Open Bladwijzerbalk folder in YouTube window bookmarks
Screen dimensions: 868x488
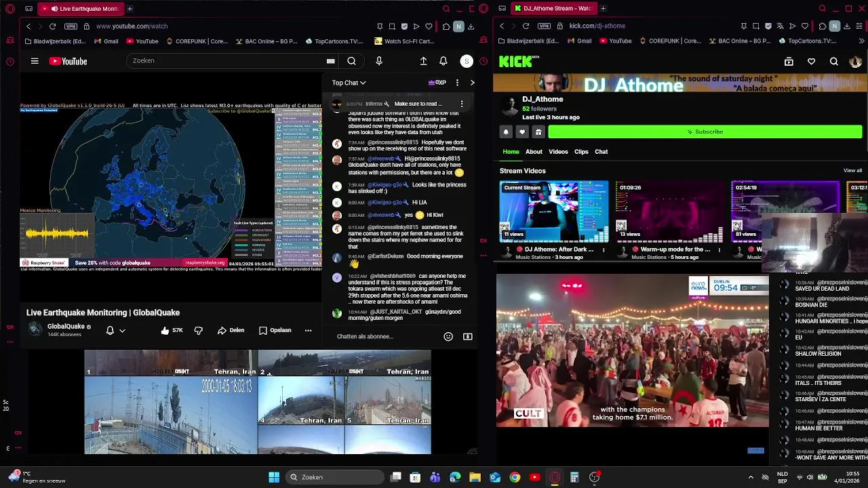coord(55,41)
